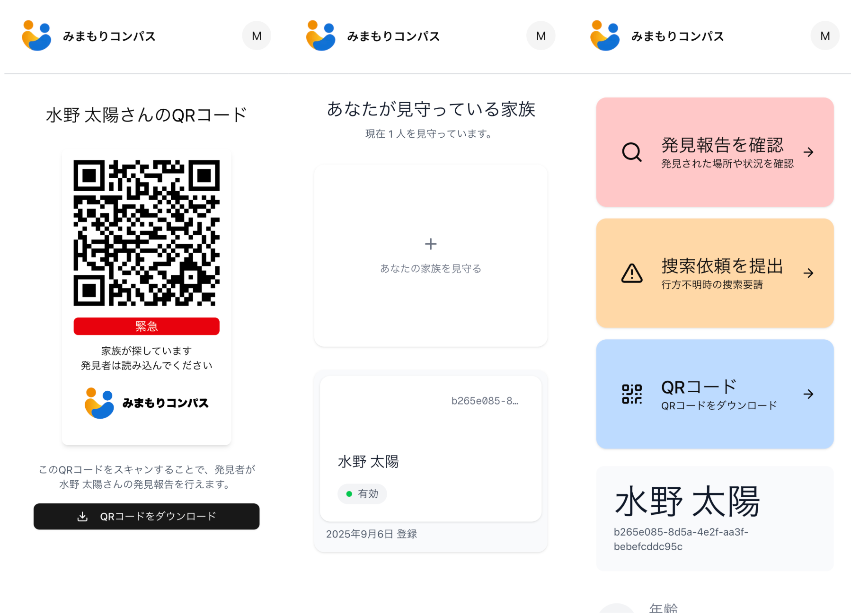
Task: Click the arrow on the 捜索依頼を提出 card
Action: click(x=808, y=273)
